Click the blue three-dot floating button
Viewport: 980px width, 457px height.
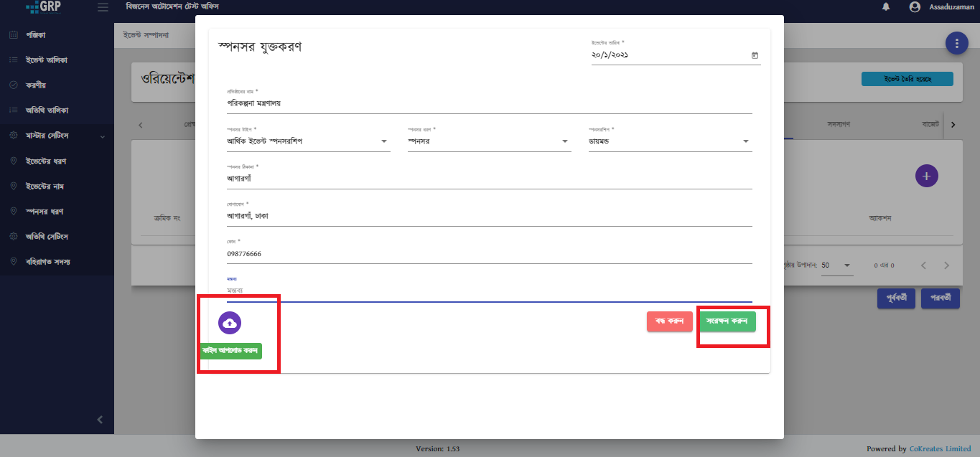(956, 43)
